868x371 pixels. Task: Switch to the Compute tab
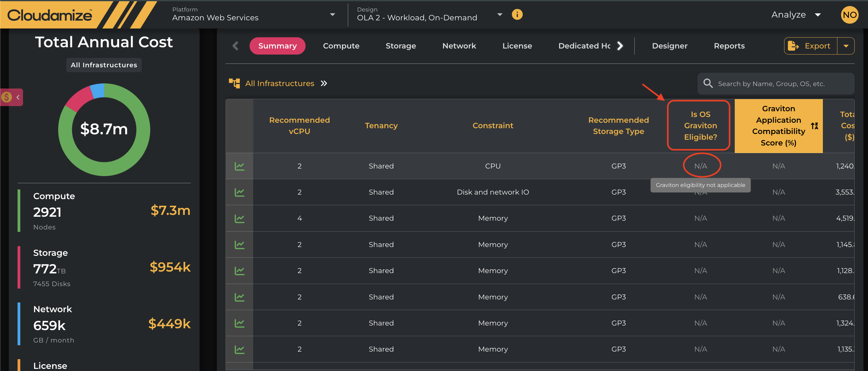click(x=341, y=46)
